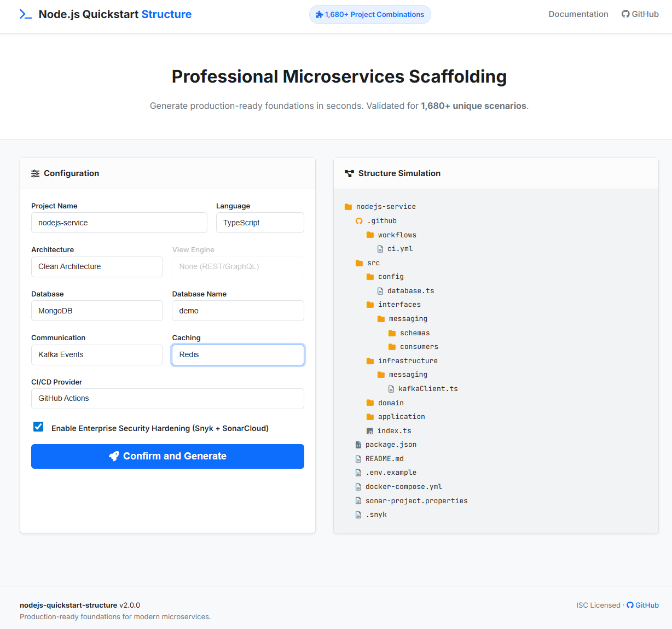Click the Database Name field containing demo
The width and height of the screenshot is (672, 629).
237,311
